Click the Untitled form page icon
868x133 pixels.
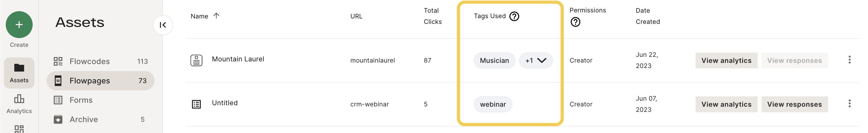pyautogui.click(x=197, y=104)
